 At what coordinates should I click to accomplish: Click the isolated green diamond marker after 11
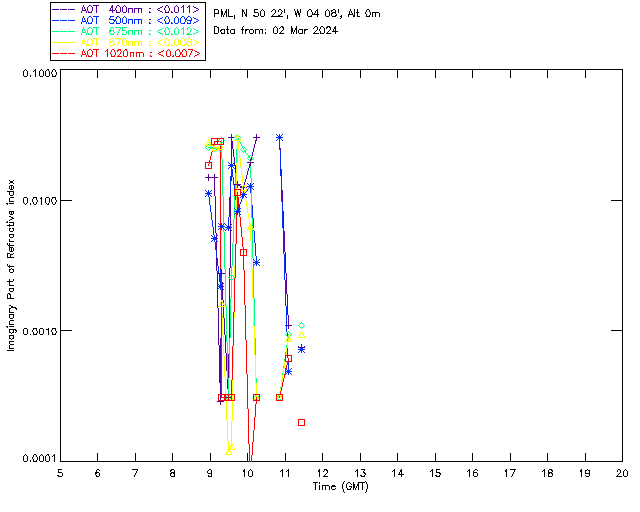coord(301,325)
